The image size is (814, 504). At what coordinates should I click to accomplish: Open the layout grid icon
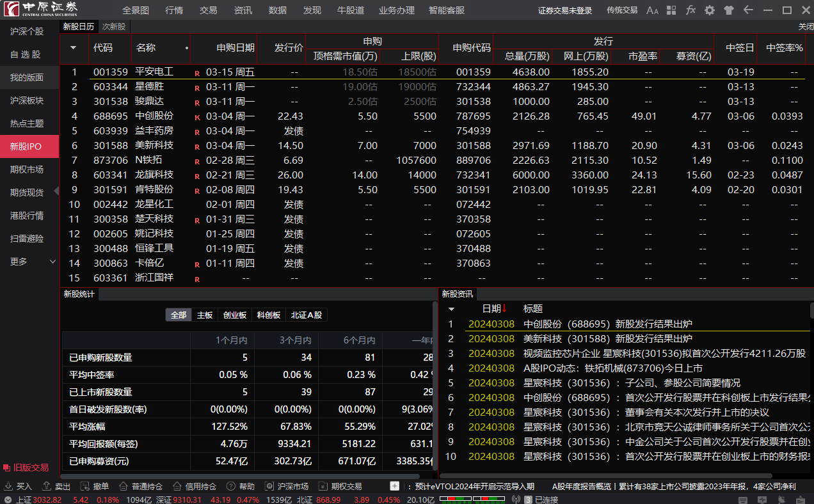tap(671, 10)
